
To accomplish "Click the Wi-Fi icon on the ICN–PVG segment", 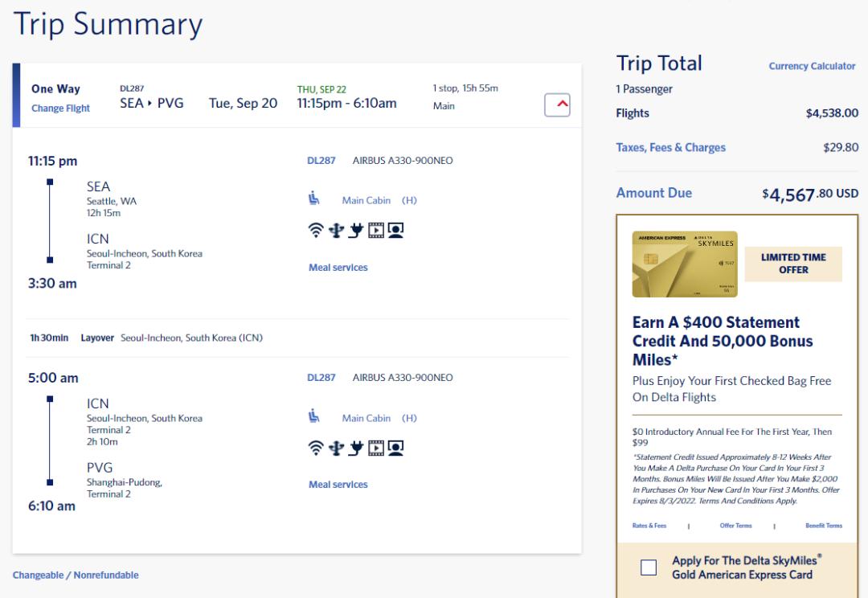I will 316,448.
